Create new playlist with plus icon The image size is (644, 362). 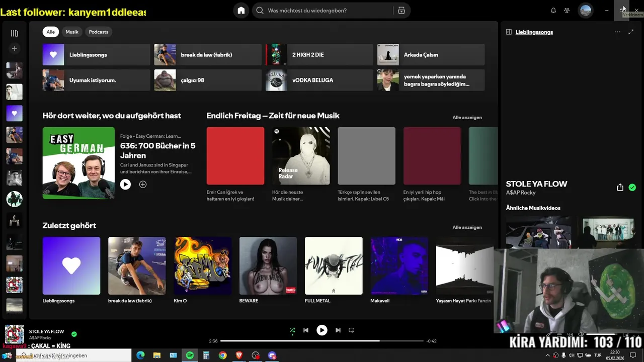pyautogui.click(x=14, y=49)
